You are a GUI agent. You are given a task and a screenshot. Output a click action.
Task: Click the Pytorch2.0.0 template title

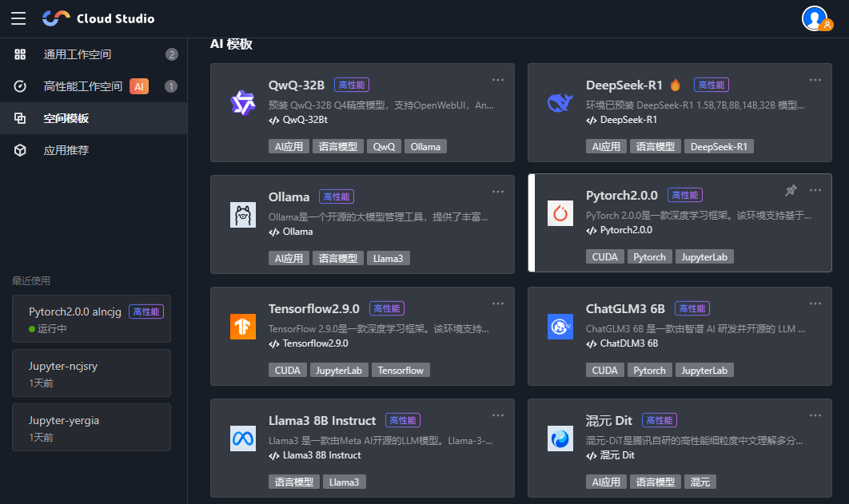(x=621, y=195)
